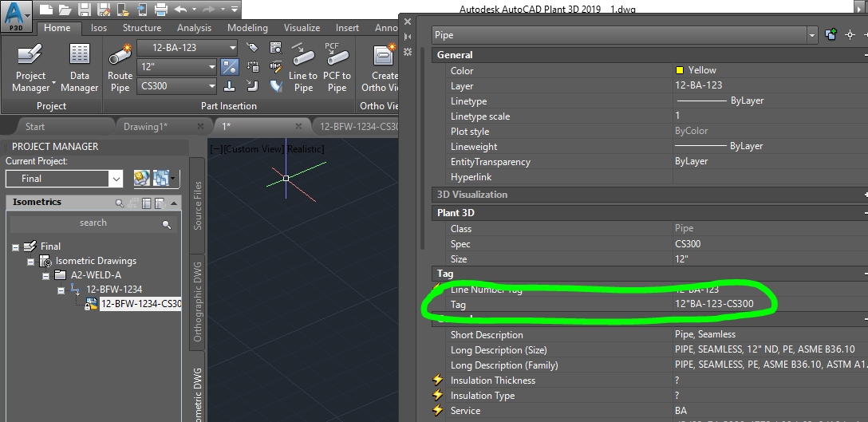Click the custom part edit pencil icon
This screenshot has width=868, height=422.
tap(276, 67)
